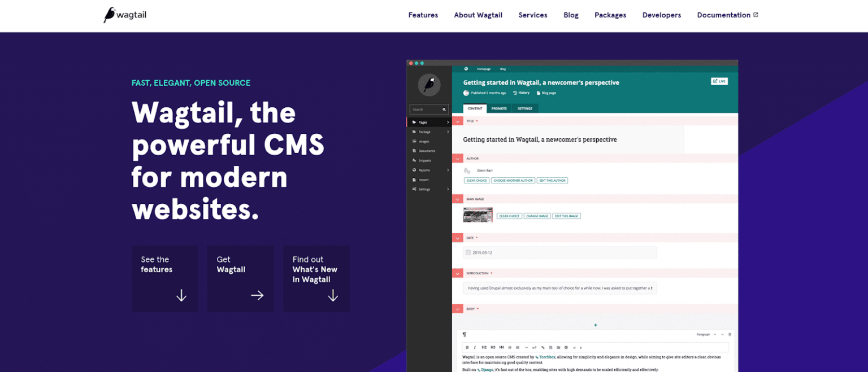Viewport: 868px width, 372px height.
Task: Collapse the Introduction section chevron
Action: point(457,273)
